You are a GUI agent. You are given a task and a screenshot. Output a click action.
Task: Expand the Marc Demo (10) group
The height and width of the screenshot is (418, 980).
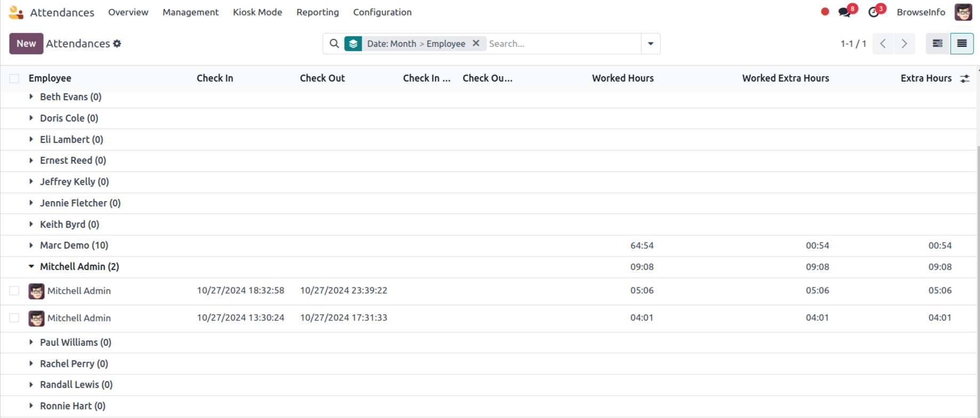[x=74, y=246]
